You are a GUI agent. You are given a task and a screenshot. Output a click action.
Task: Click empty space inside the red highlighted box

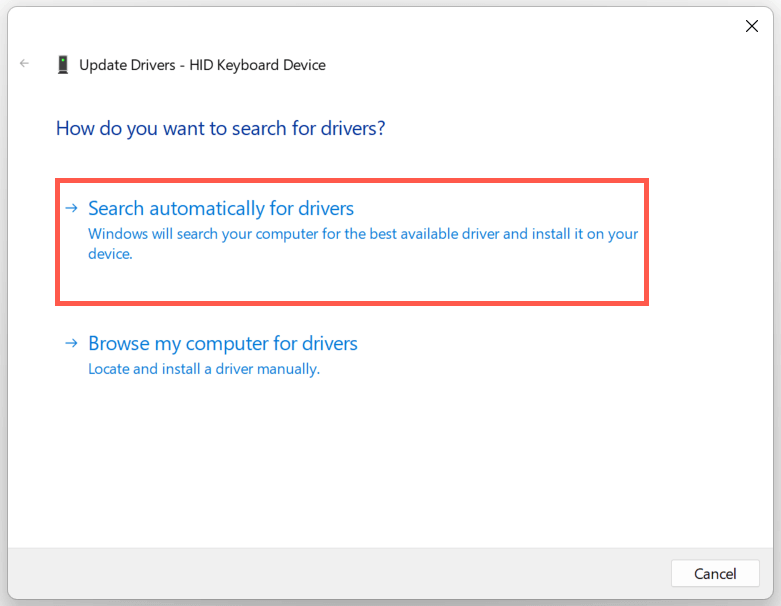(400, 282)
